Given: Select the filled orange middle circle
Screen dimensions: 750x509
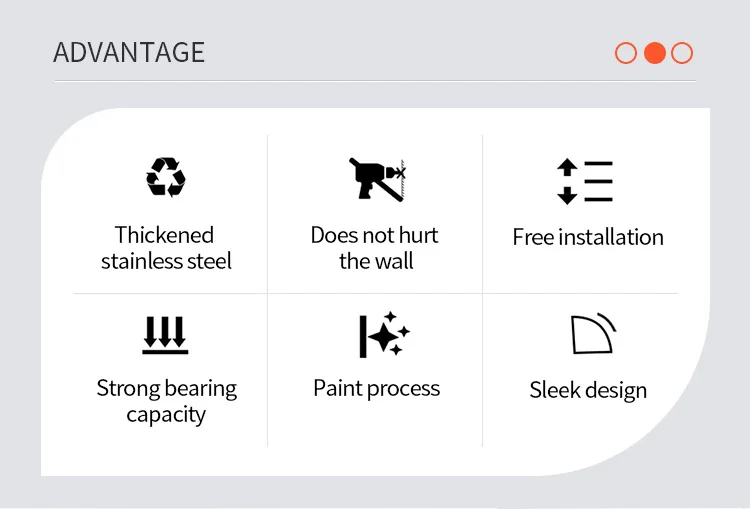Looking at the screenshot, I should 655,53.
